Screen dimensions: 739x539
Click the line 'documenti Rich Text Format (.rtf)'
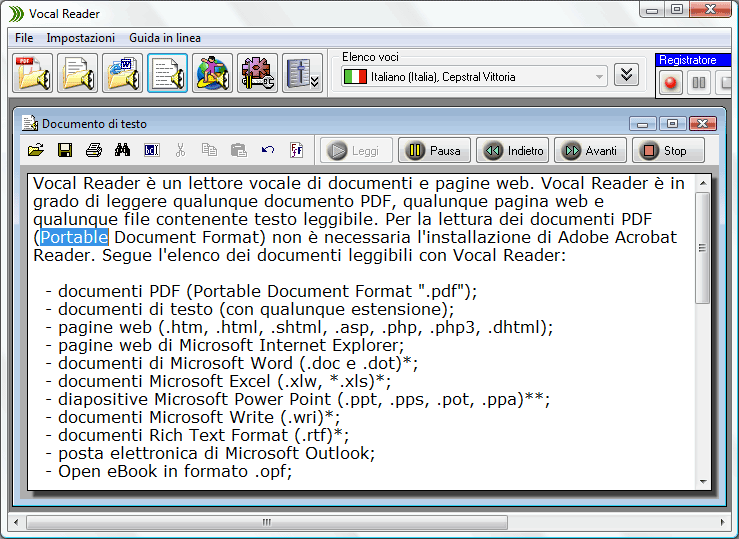(x=197, y=435)
